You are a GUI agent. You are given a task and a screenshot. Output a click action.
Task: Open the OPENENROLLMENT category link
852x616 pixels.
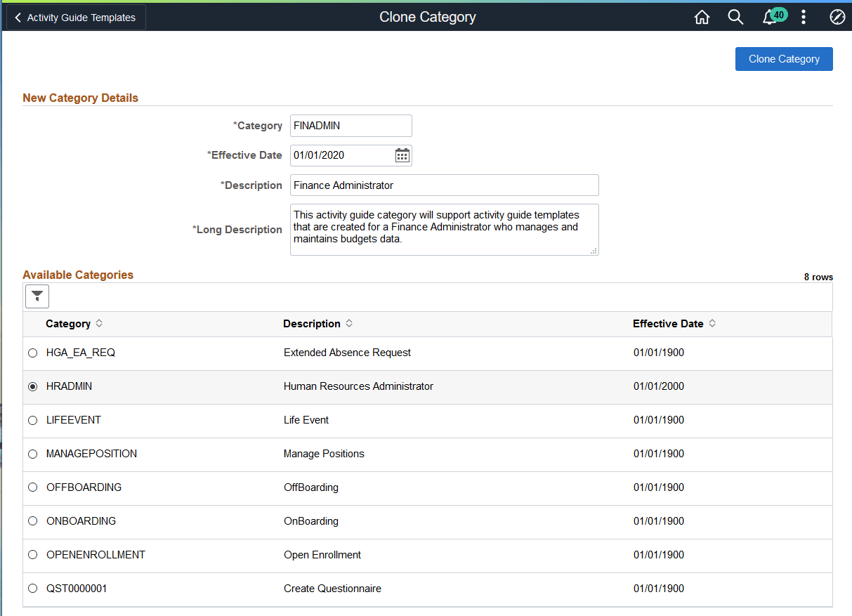(95, 554)
